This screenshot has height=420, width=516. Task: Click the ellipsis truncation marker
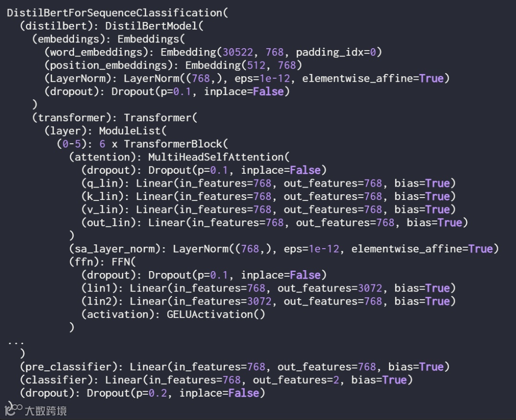click(16, 343)
